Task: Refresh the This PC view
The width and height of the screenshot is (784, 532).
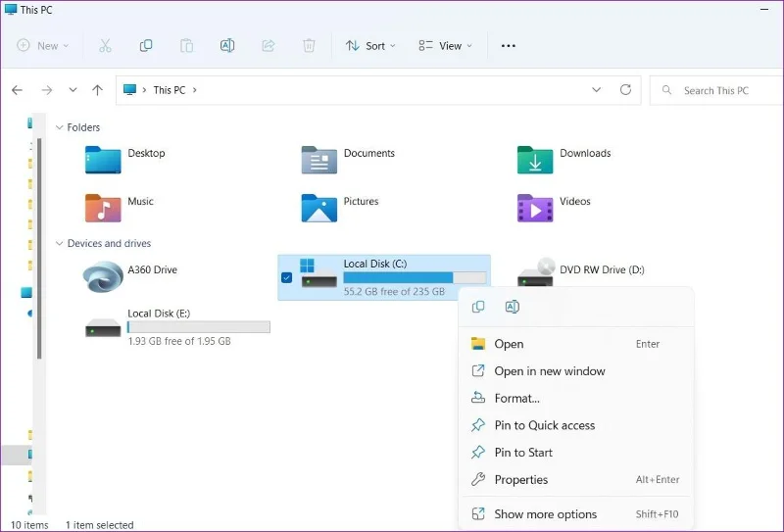Action: [625, 90]
